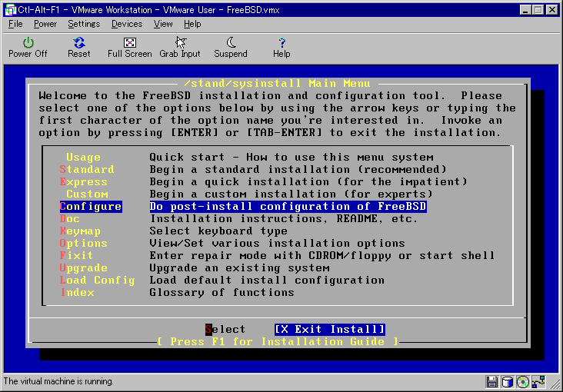Suspend the virtual machine
The width and height of the screenshot is (563, 392).
pos(231,48)
